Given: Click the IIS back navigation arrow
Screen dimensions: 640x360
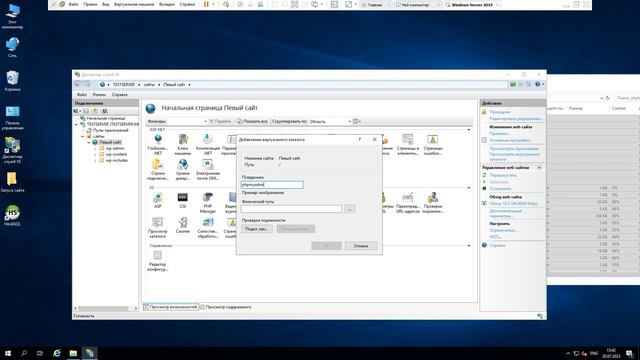Looking at the screenshot, I should tap(77, 84).
